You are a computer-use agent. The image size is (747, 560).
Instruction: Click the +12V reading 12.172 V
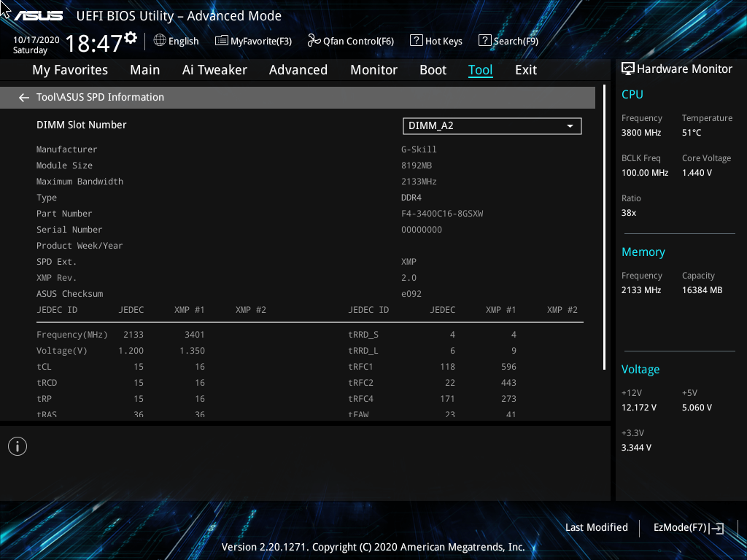639,408
